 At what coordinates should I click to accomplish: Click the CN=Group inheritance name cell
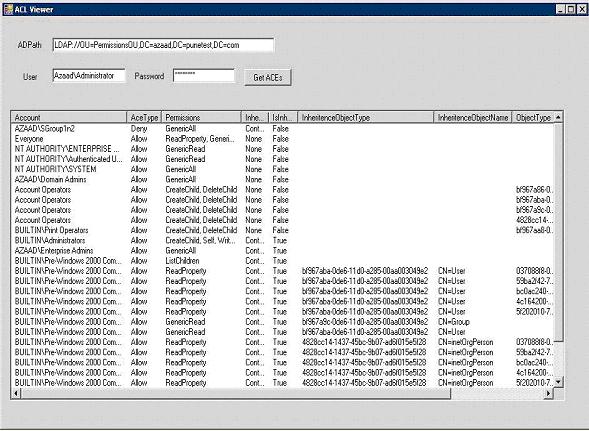[454, 322]
